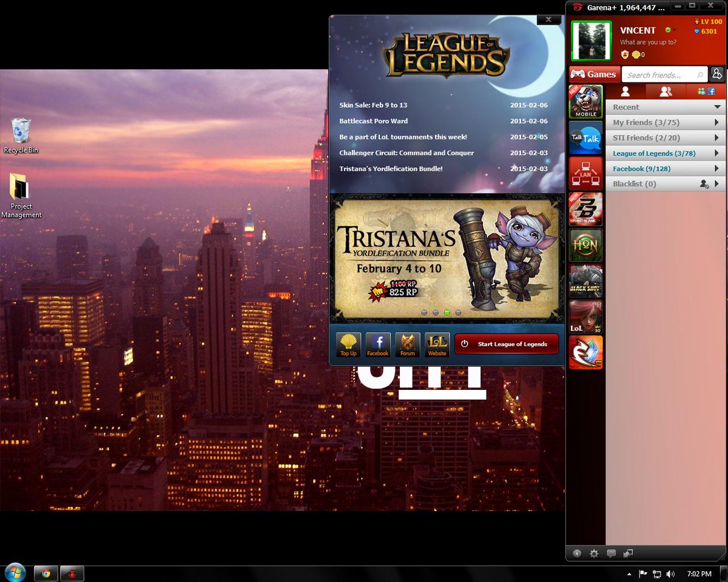The height and width of the screenshot is (582, 728).
Task: Open the volume speaker tray icon
Action: tap(670, 574)
